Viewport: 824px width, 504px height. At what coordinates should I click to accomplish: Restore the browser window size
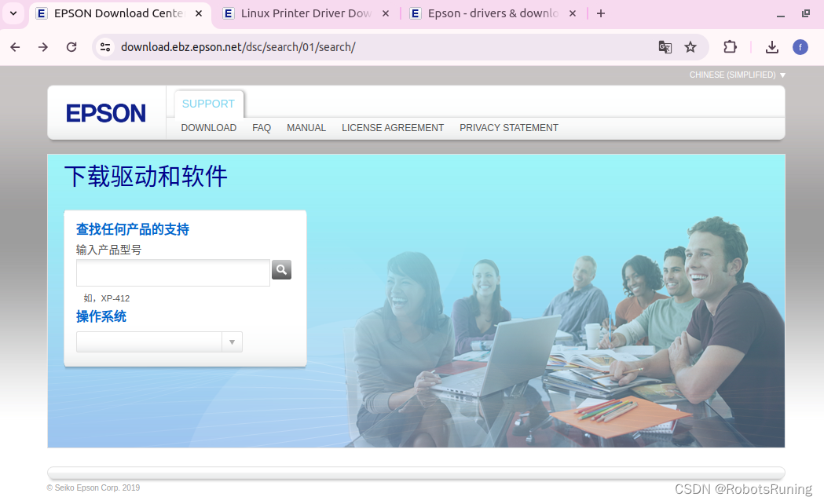(x=806, y=13)
